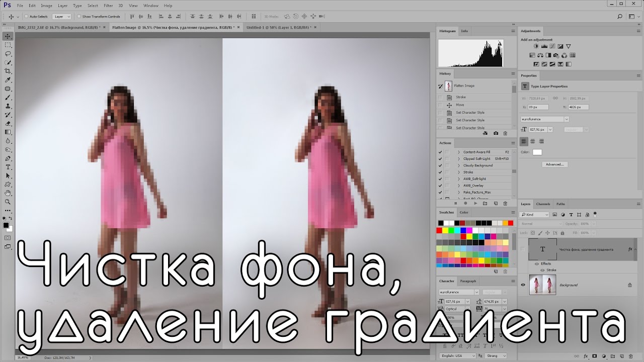This screenshot has width=644, height=362.
Task: Click the Advanced... button
Action: click(x=555, y=164)
